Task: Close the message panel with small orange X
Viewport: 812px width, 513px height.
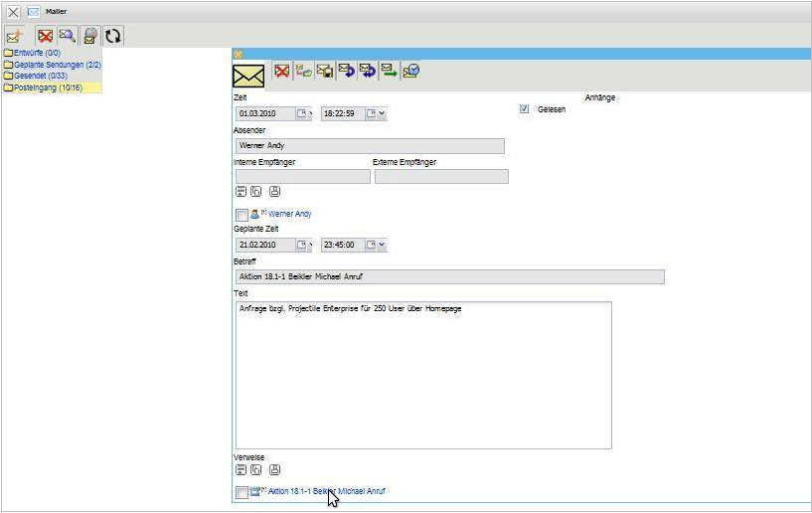Action: tap(238, 54)
